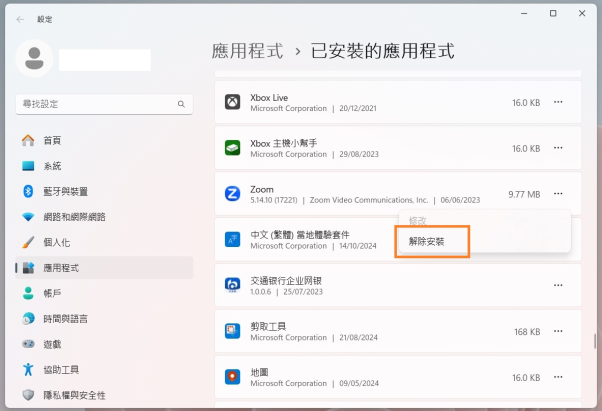Image resolution: width=602 pixels, height=411 pixels.
Task: Minimize the Settings window
Action: pyautogui.click(x=524, y=13)
